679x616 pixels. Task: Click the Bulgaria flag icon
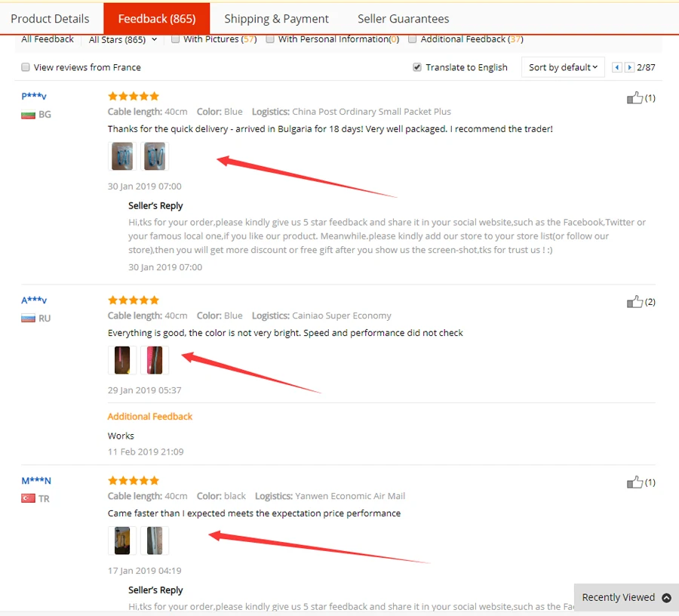point(28,115)
